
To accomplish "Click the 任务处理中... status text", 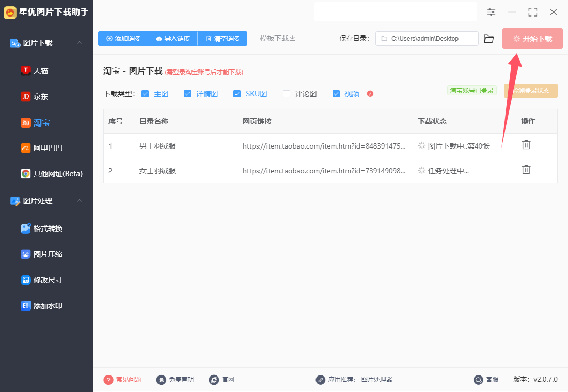I will [448, 171].
